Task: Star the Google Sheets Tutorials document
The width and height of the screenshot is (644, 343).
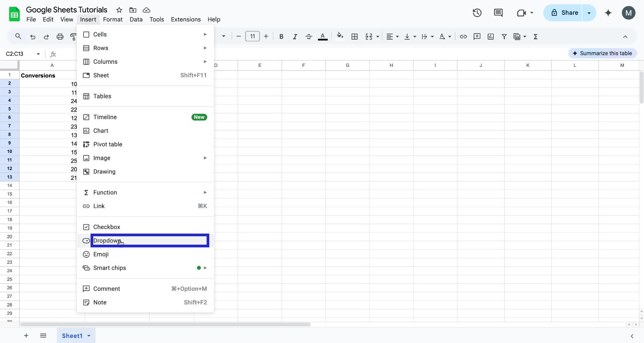Action: (x=119, y=10)
